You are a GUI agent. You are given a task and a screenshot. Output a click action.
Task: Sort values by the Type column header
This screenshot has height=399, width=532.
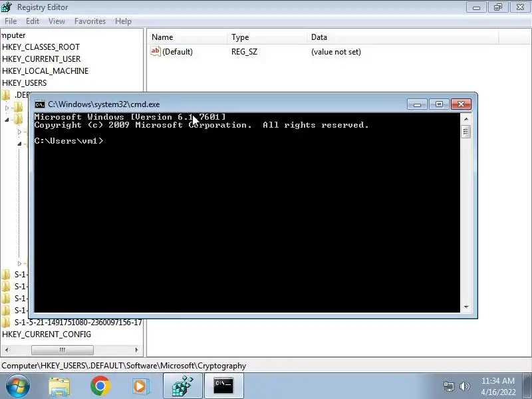coord(267,37)
